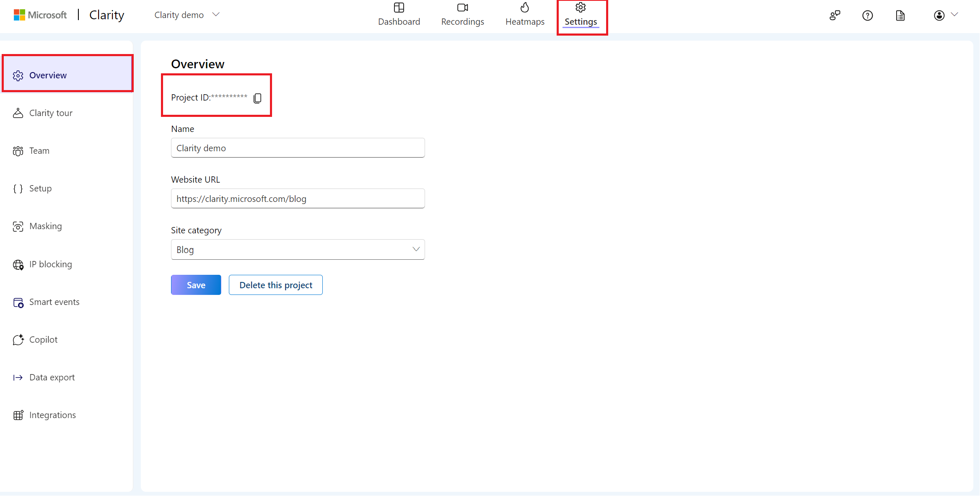Navigate to Heatmaps section
Screen dimensions: 980x496
(524, 15)
